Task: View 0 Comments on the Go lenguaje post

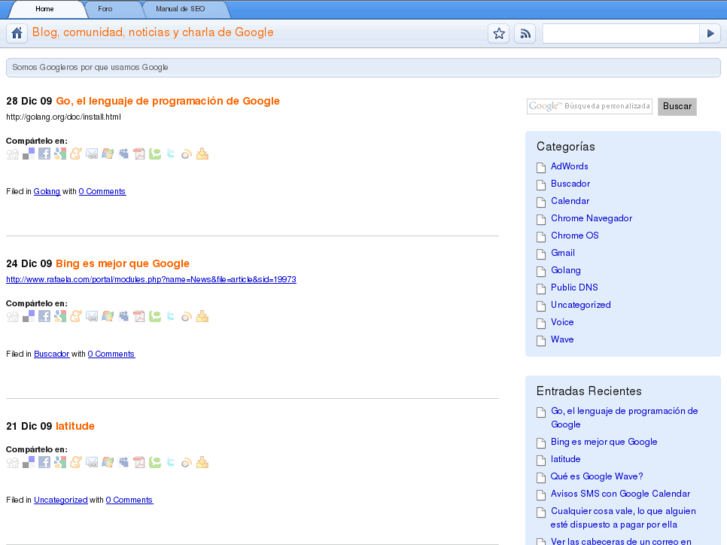Action: tap(102, 191)
